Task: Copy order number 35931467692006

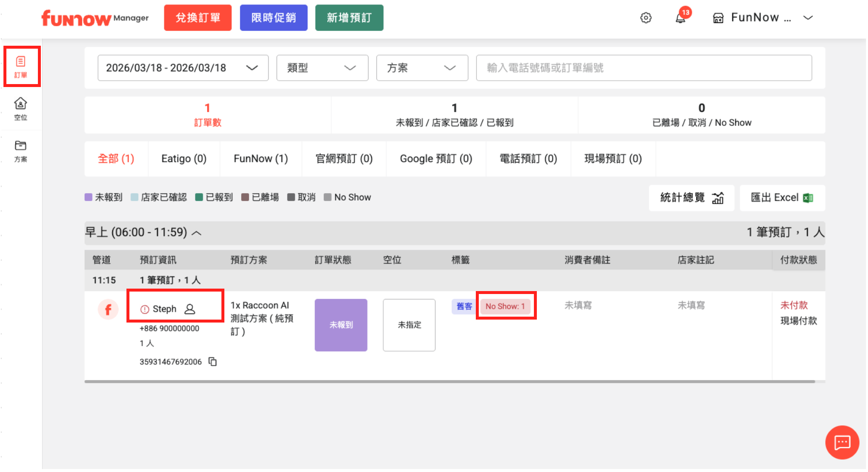Action: click(213, 362)
